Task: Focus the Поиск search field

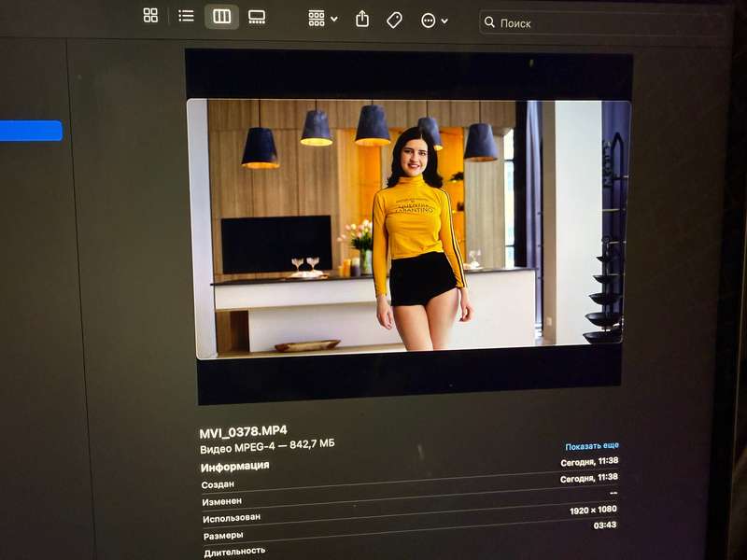Action: (x=601, y=22)
